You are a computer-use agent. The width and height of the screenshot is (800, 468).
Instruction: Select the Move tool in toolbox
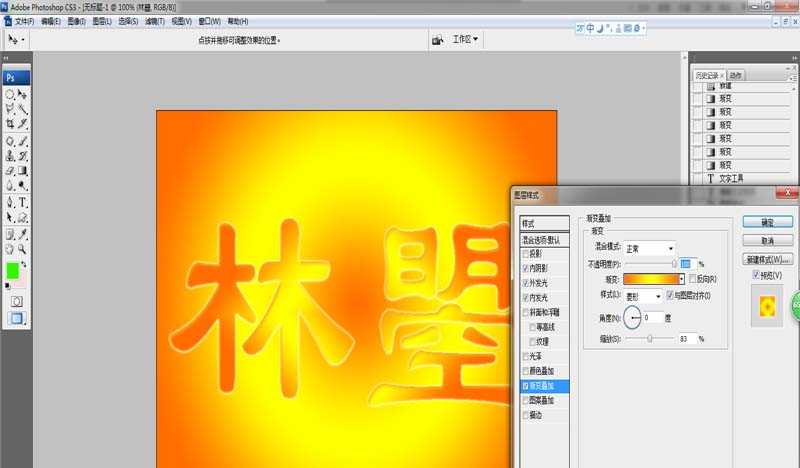click(x=22, y=93)
